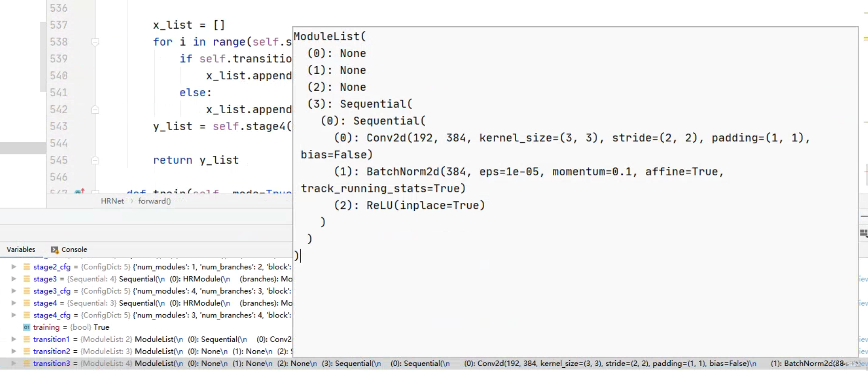Collapse the for loop fold marker on line 538
The image size is (868, 371).
[95, 42]
